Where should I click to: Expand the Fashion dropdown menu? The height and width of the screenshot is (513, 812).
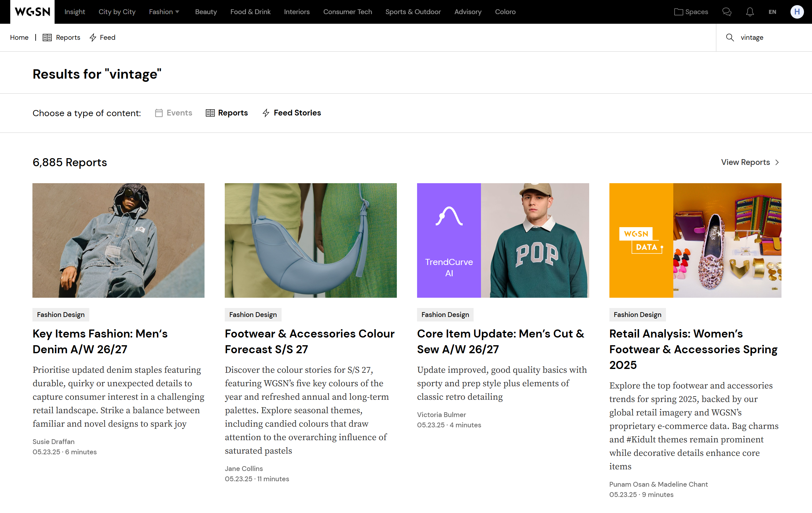164,12
